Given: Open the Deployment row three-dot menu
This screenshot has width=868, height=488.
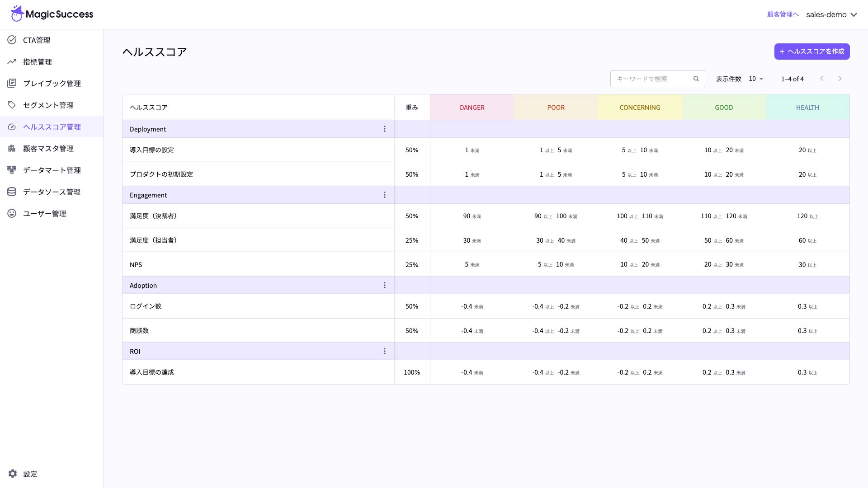Looking at the screenshot, I should (x=385, y=129).
